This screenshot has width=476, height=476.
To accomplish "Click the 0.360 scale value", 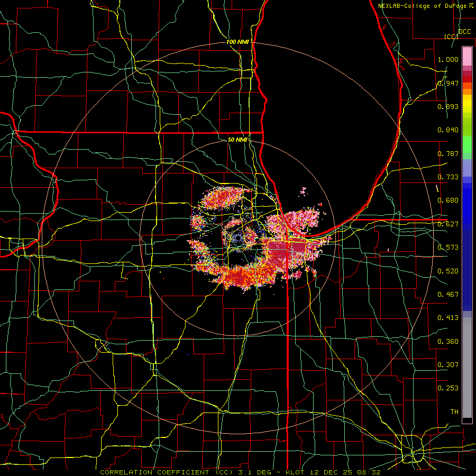I will 448,342.
